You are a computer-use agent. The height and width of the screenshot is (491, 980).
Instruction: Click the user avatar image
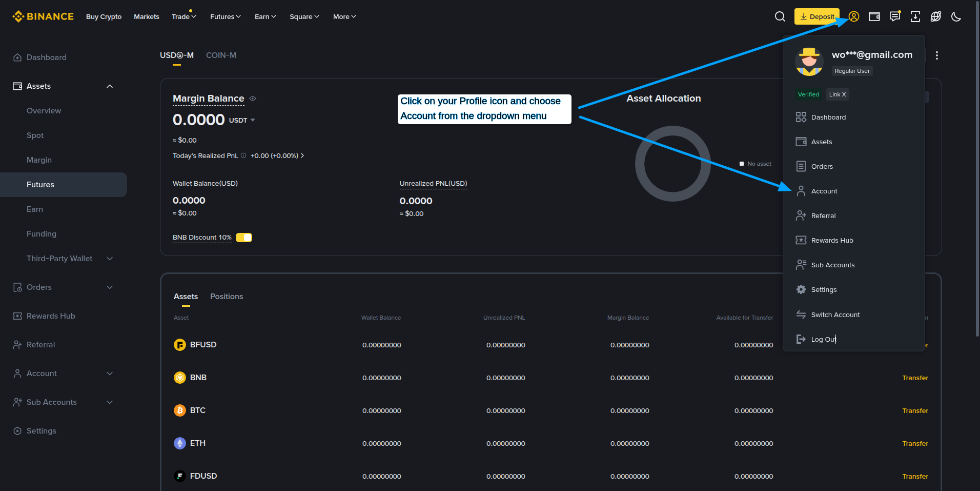coord(809,62)
